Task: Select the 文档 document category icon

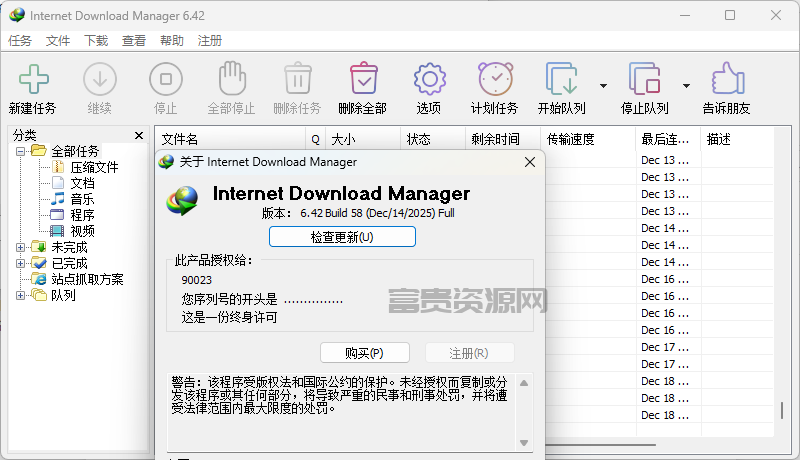Action: tap(58, 183)
